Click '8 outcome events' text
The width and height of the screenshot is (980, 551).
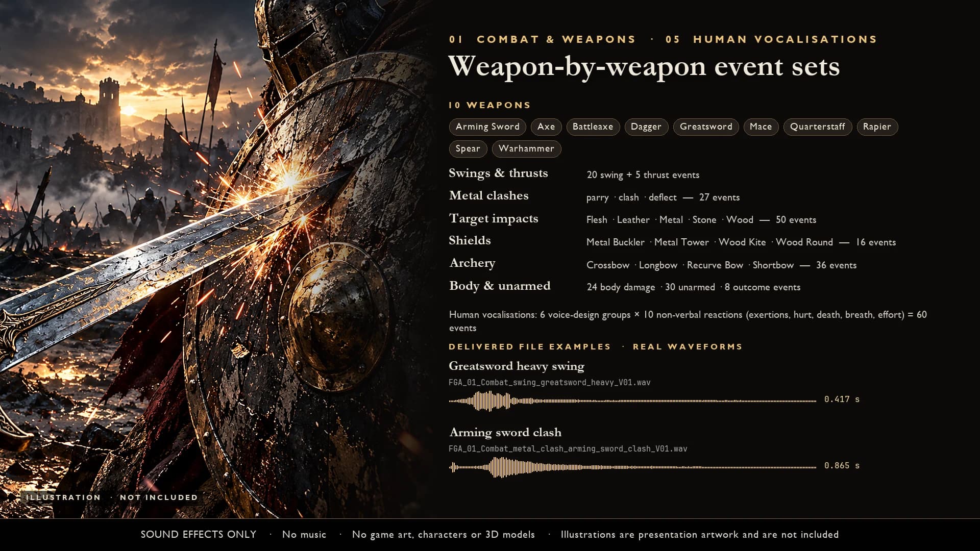pos(763,287)
